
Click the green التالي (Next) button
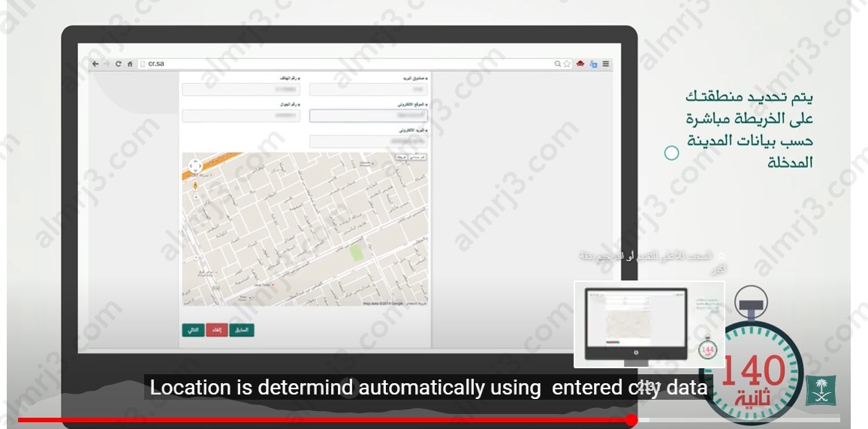pyautogui.click(x=193, y=330)
